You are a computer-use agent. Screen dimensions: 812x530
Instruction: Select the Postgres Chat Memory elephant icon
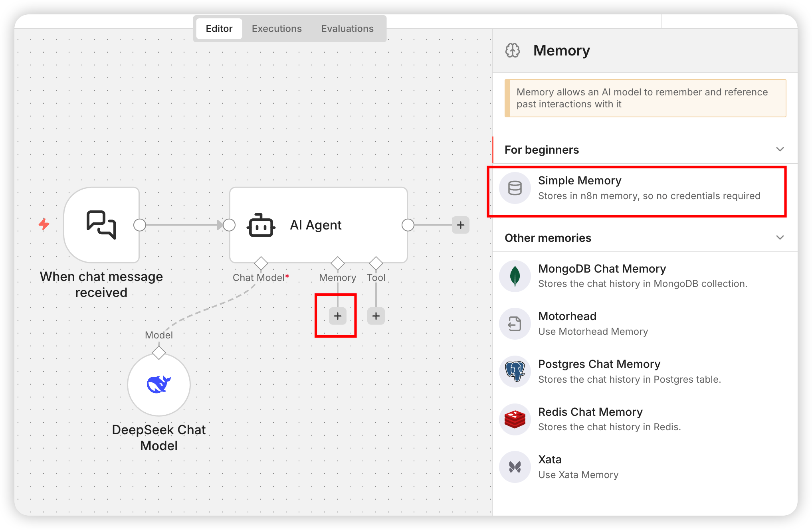tap(515, 372)
